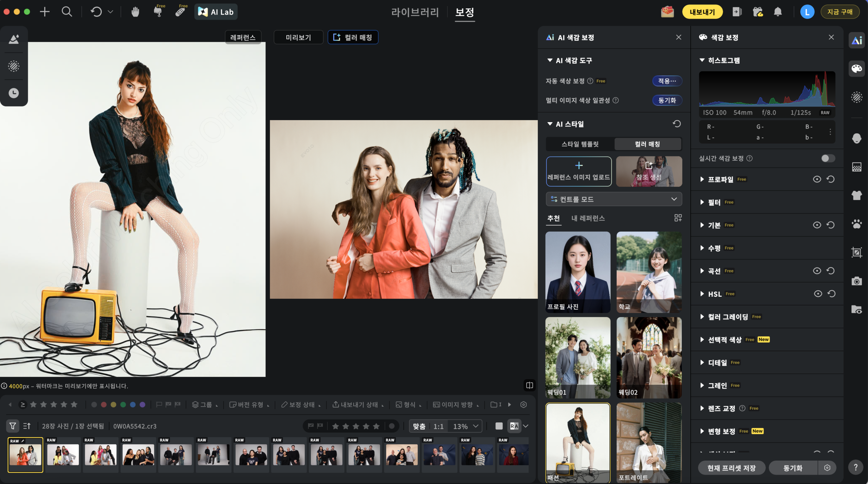The width and height of the screenshot is (868, 484).
Task: Click the notifications bell icon
Action: 778,12
